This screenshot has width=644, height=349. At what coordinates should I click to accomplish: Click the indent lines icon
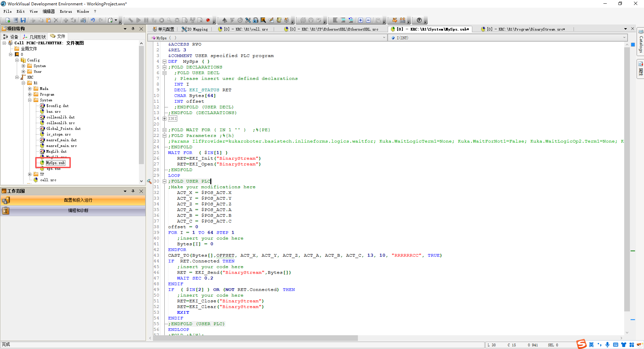pyautogui.click(x=343, y=20)
